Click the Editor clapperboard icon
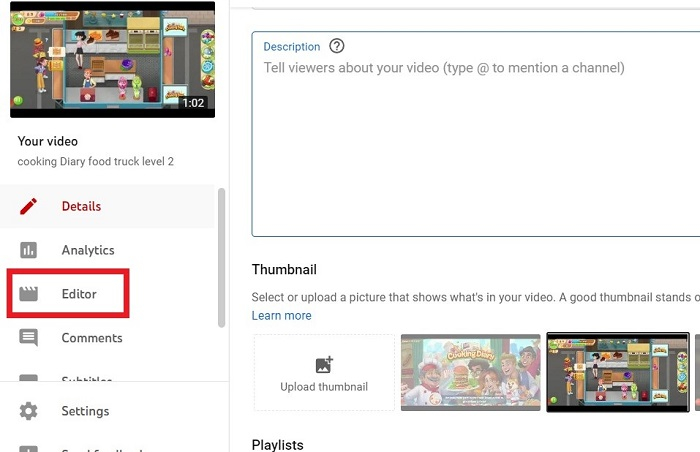The width and height of the screenshot is (700, 452). tap(29, 294)
